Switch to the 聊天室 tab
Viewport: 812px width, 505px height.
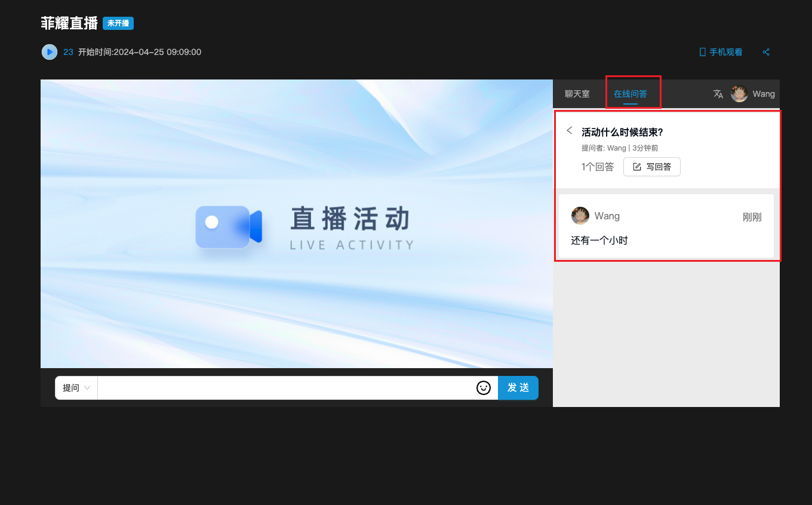coord(577,94)
